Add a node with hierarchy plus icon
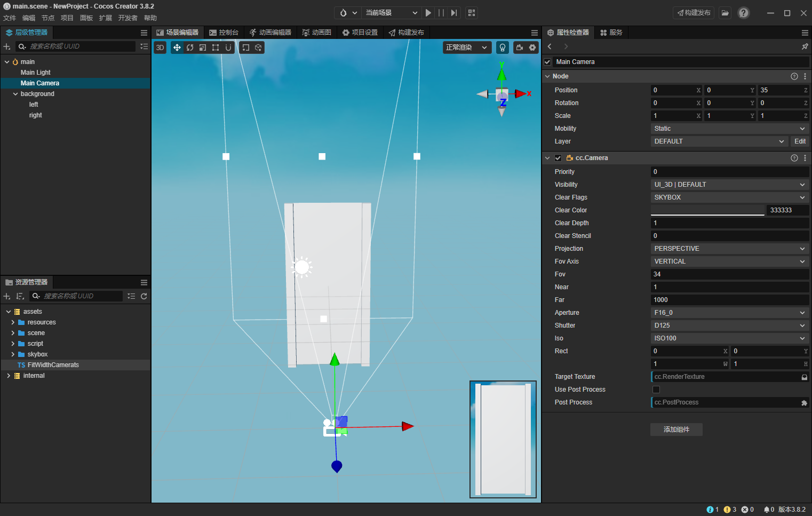 point(7,47)
